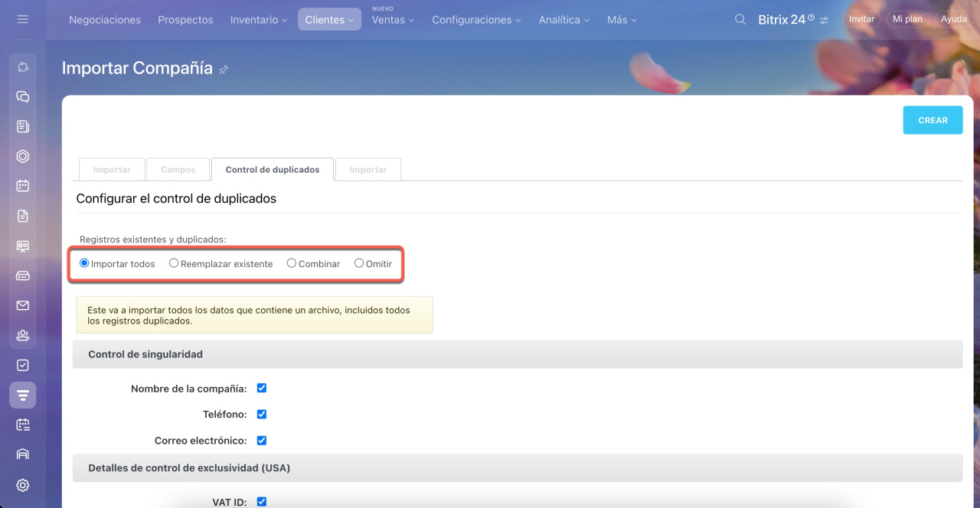Select the Combinar radio option
The image size is (980, 508).
coord(292,263)
